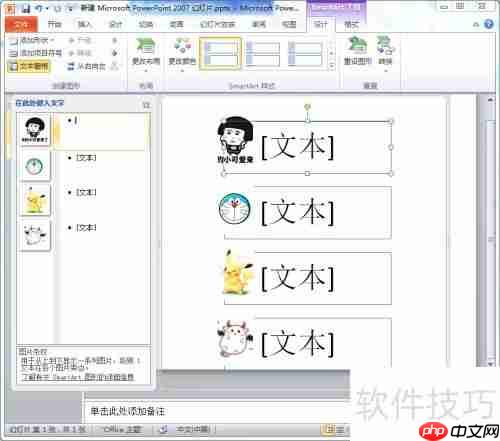
Task: Toggle 从右向左 right-to-left layout
Action: (x=87, y=67)
